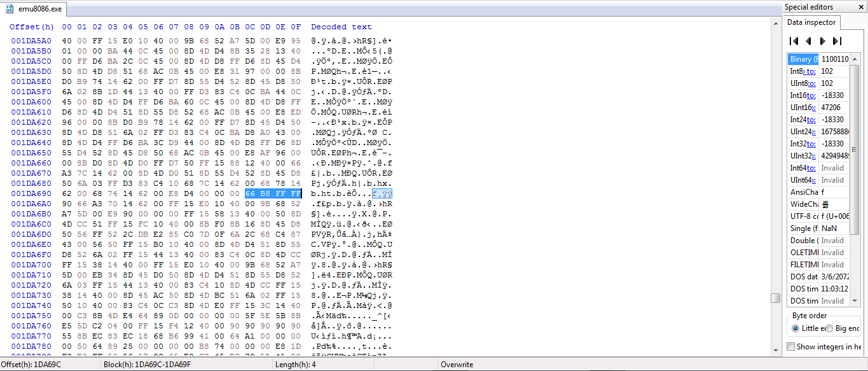Click offset 001DA690 in the offset column
This screenshot has width=868, height=371.
[x=29, y=193]
